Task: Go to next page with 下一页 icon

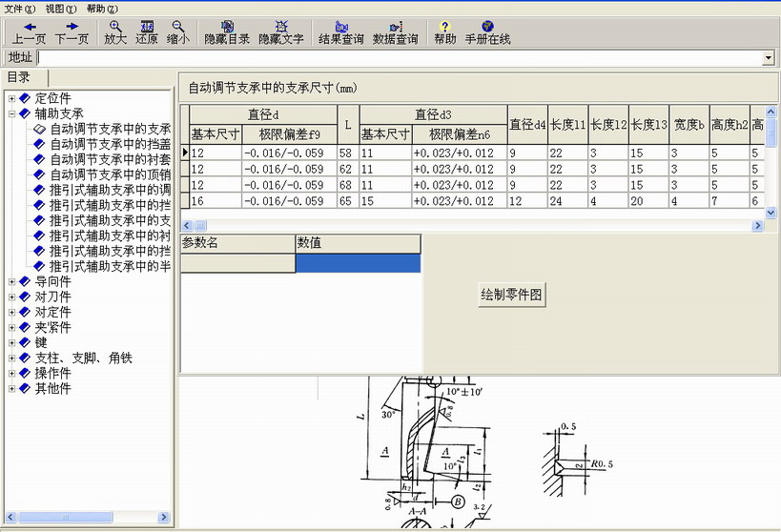Action: [72, 32]
